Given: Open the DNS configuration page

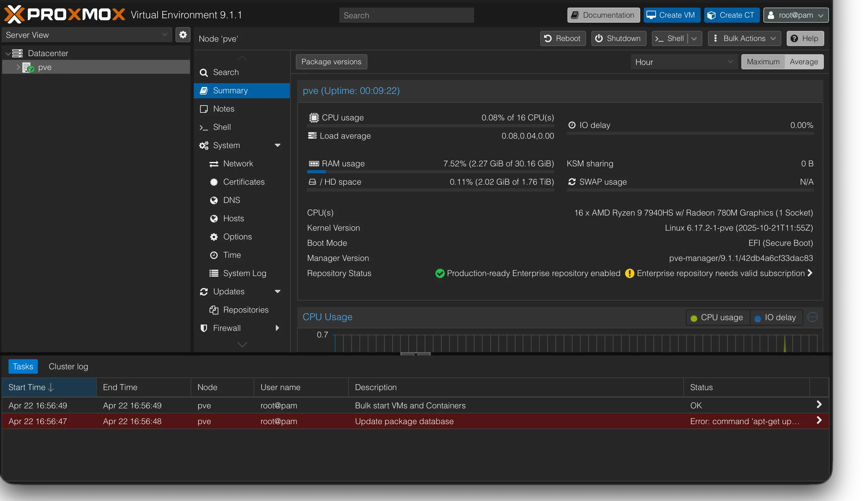Looking at the screenshot, I should (x=242, y=200).
